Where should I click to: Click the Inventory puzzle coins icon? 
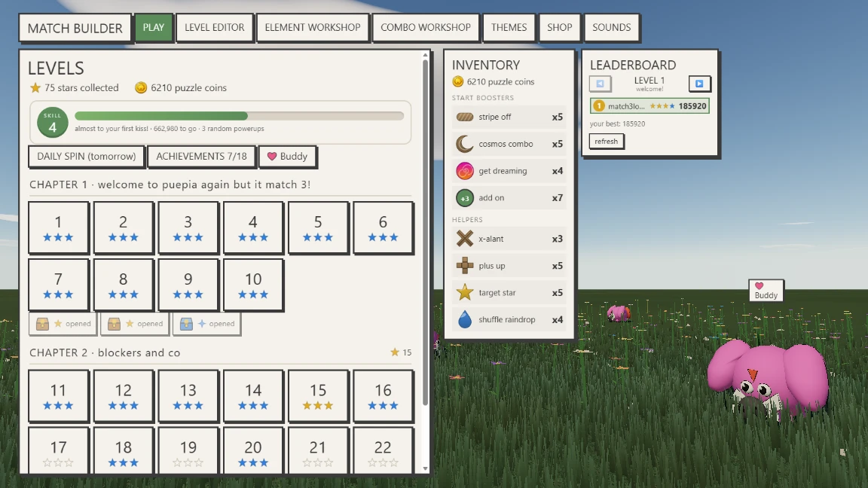coord(458,81)
